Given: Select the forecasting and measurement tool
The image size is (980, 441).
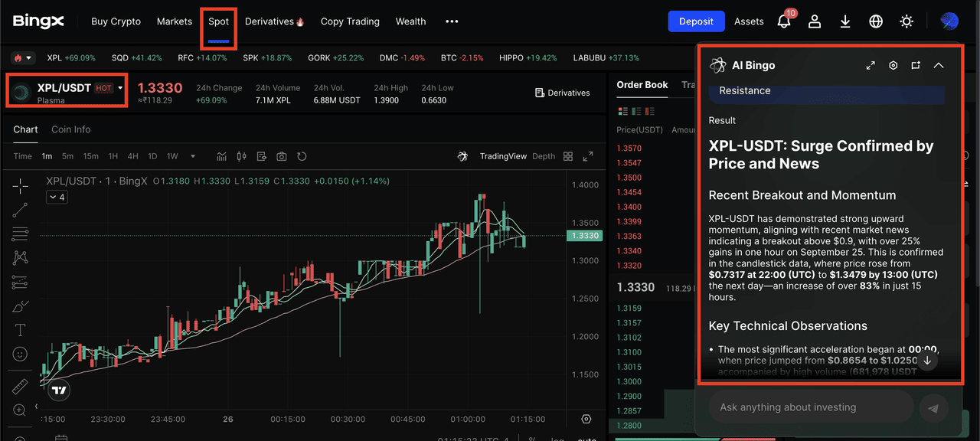Looking at the screenshot, I should [x=21, y=282].
